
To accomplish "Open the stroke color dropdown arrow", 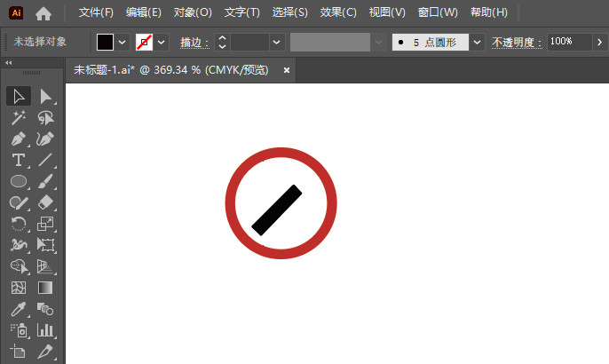I will click(162, 42).
